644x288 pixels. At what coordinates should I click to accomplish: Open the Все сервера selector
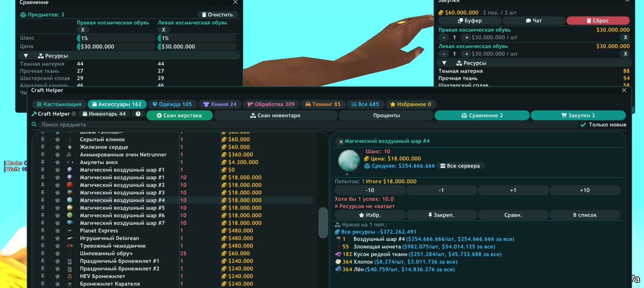click(x=460, y=166)
